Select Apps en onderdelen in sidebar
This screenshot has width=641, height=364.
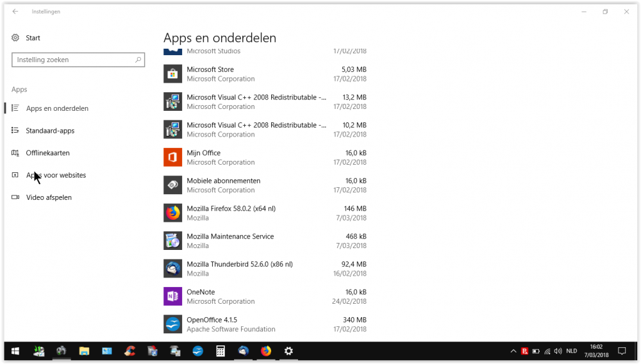(57, 108)
